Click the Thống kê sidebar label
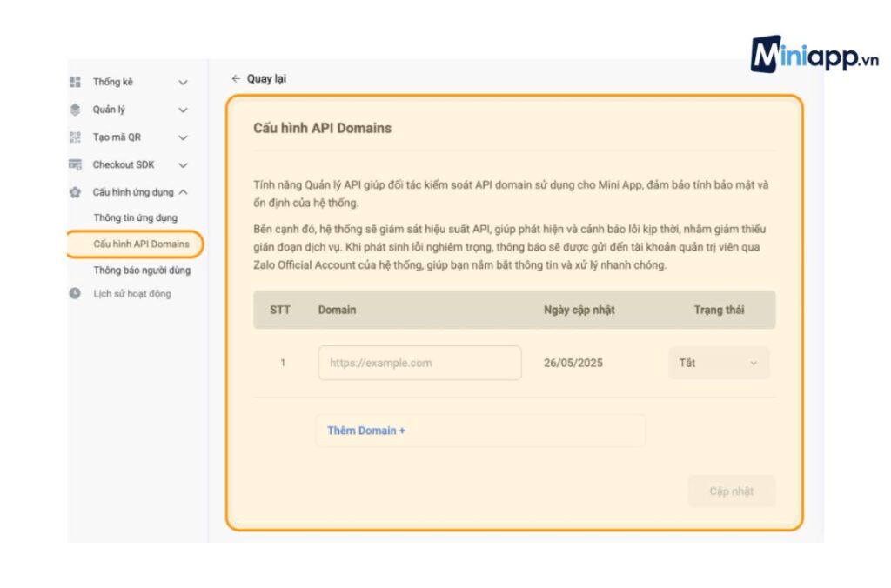Screen dimensions: 891x588 click(112, 82)
